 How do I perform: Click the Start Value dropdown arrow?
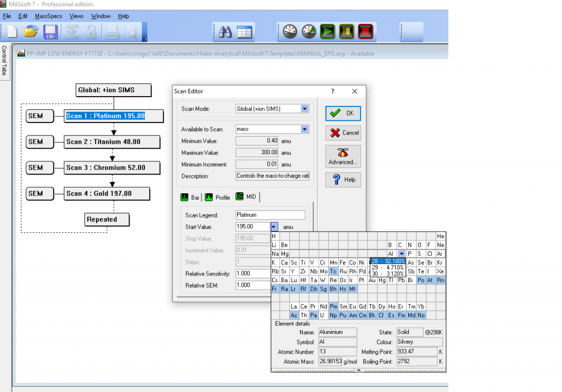tap(274, 226)
